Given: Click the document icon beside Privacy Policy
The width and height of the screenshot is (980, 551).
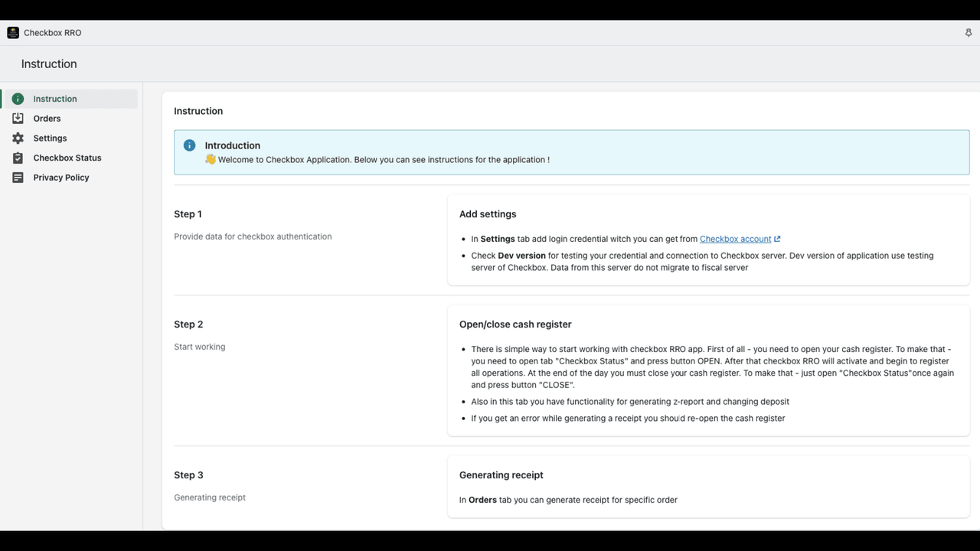Looking at the screenshot, I should (18, 178).
